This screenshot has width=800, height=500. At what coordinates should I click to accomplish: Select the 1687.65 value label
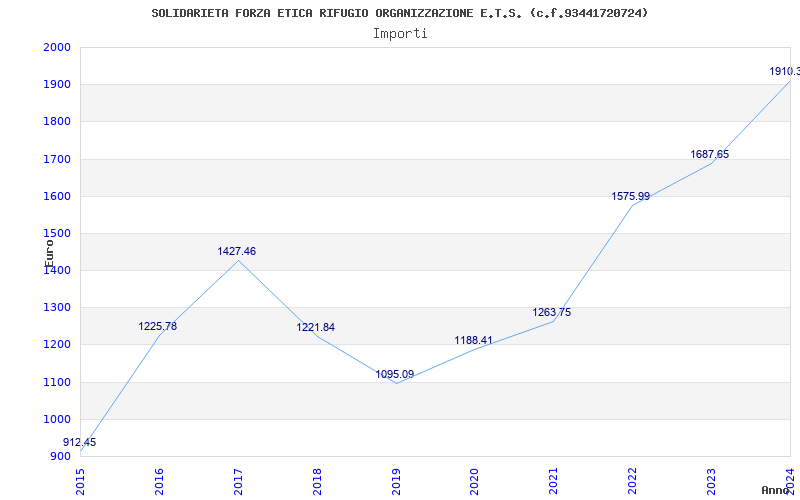pyautogui.click(x=710, y=155)
